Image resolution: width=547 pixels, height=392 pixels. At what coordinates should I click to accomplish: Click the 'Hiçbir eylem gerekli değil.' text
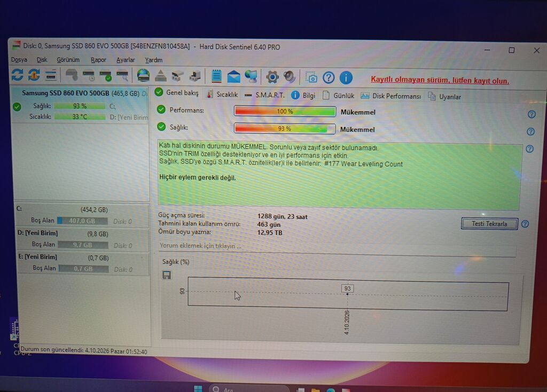pos(198,177)
